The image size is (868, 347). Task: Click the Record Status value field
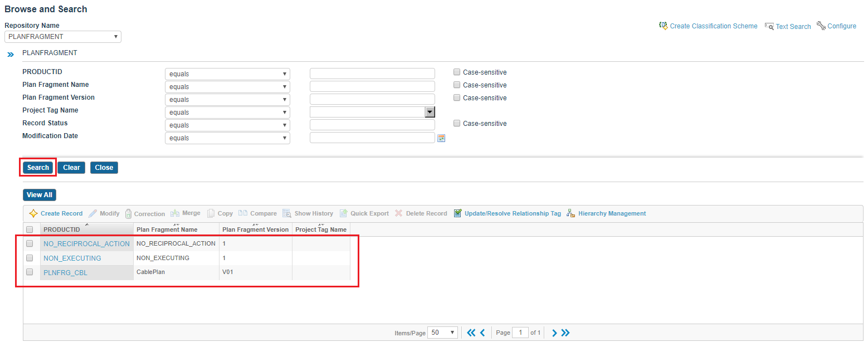[x=372, y=125]
